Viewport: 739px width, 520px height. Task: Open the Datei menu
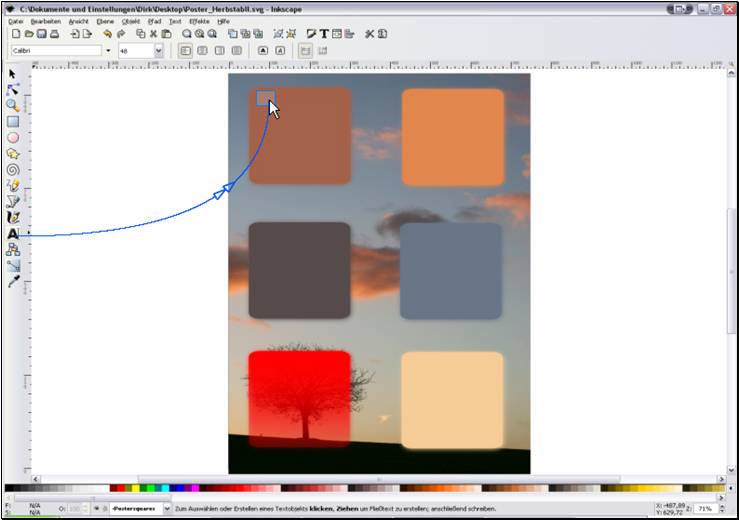(x=17, y=20)
